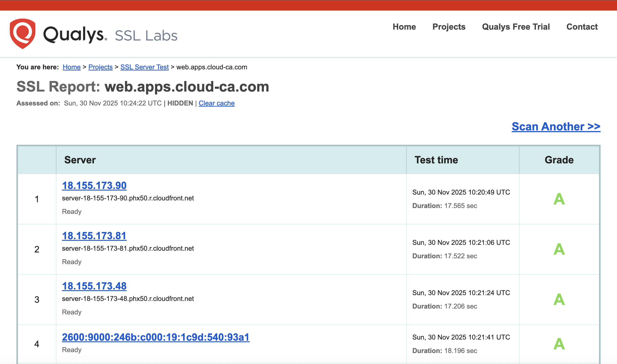Click the Test time column header
Screen dimensions: 617x364
click(x=436, y=160)
